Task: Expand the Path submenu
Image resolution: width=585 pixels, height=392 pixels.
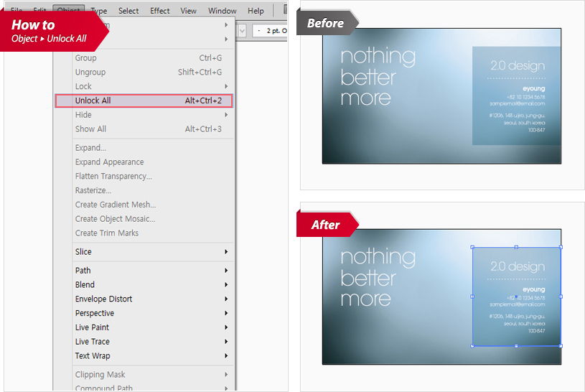Action: [144, 271]
